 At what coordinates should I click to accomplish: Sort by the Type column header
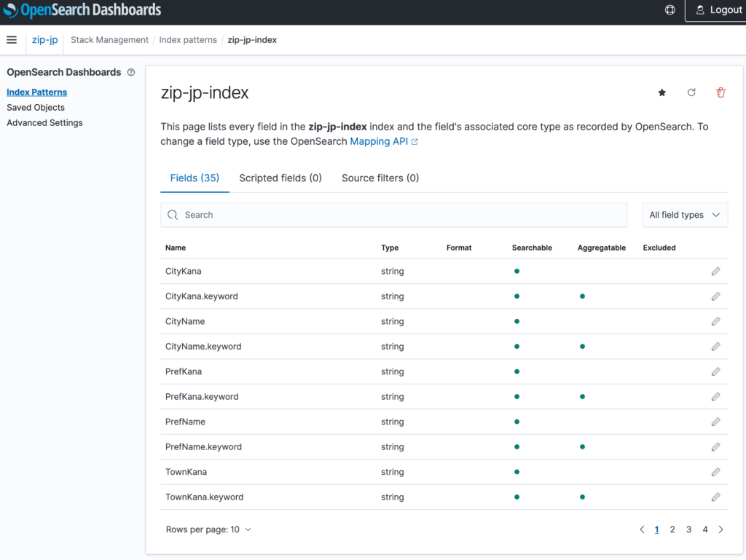point(390,248)
